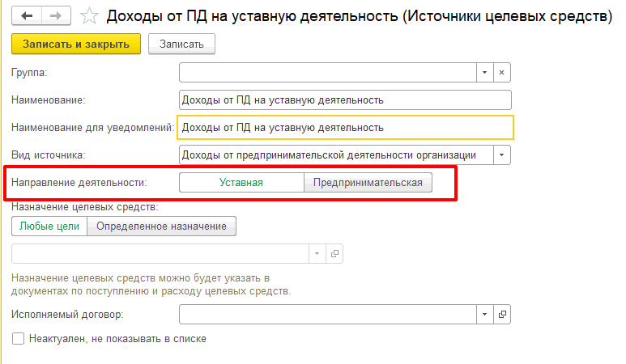
Task: Click into the Группа input field
Action: (327, 73)
